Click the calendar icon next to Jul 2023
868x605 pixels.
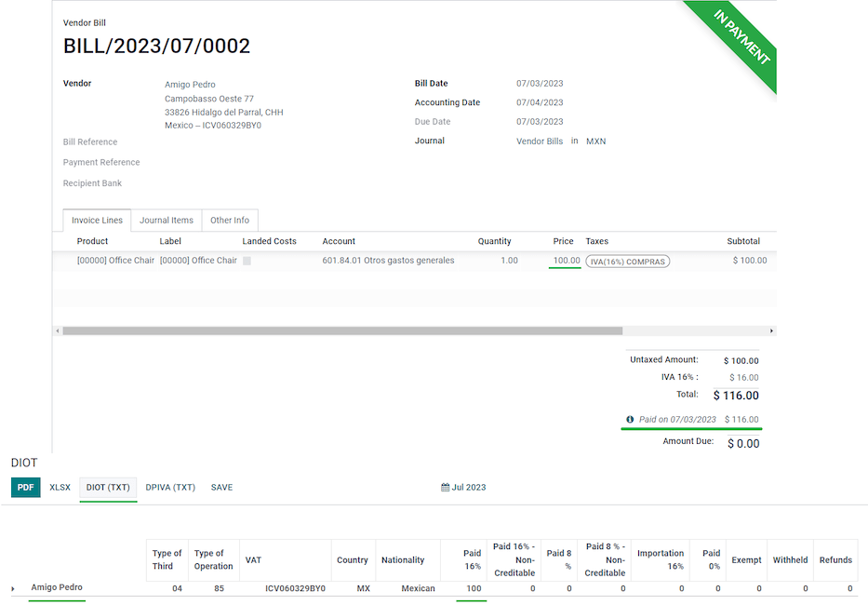(x=445, y=488)
